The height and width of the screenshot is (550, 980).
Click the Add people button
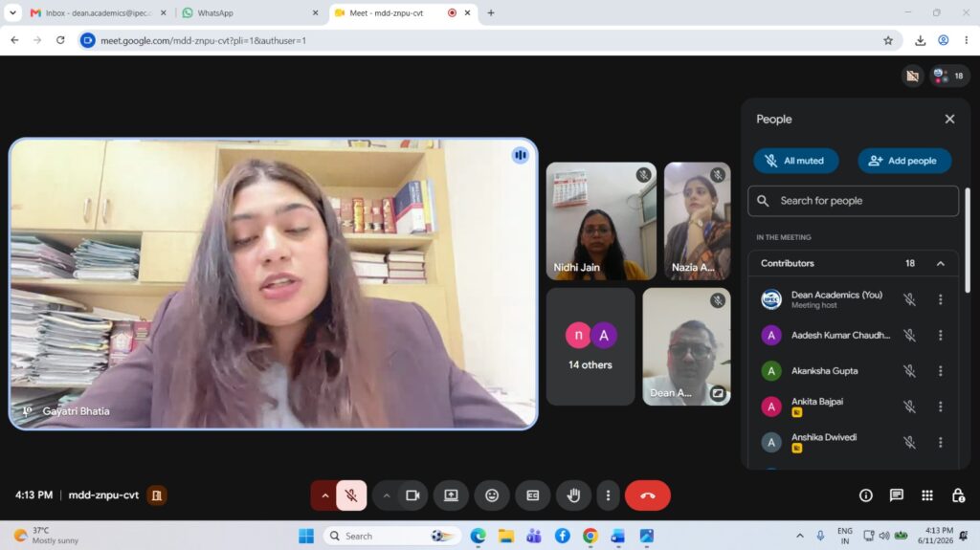[904, 161]
